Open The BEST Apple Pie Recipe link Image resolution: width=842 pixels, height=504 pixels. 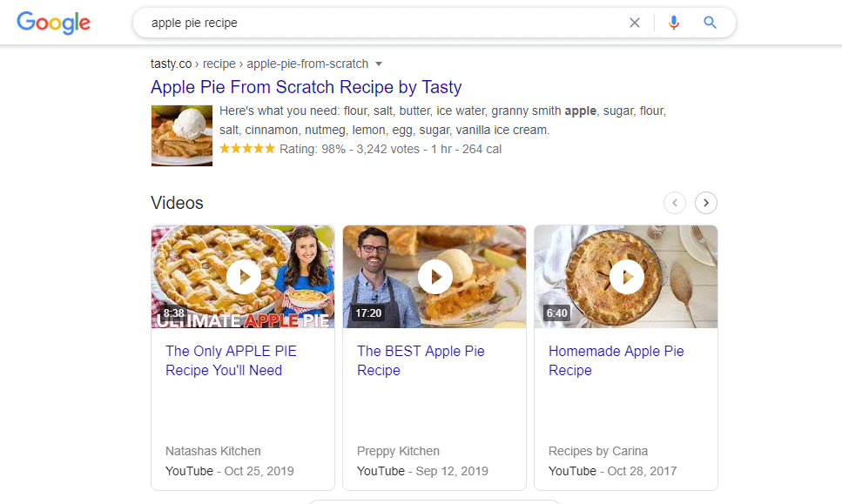point(421,360)
